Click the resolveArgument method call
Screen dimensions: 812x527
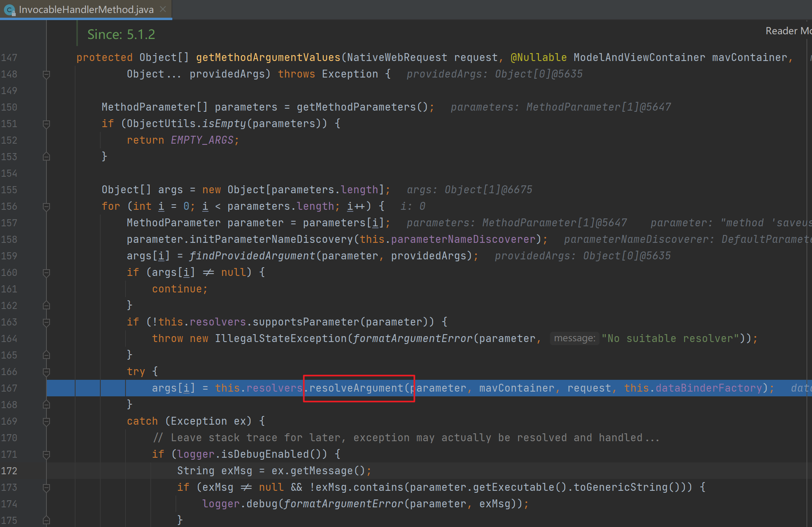click(356, 388)
